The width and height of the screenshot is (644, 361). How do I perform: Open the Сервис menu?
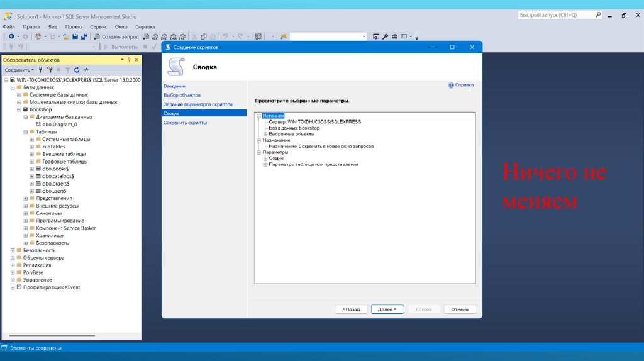tap(99, 26)
